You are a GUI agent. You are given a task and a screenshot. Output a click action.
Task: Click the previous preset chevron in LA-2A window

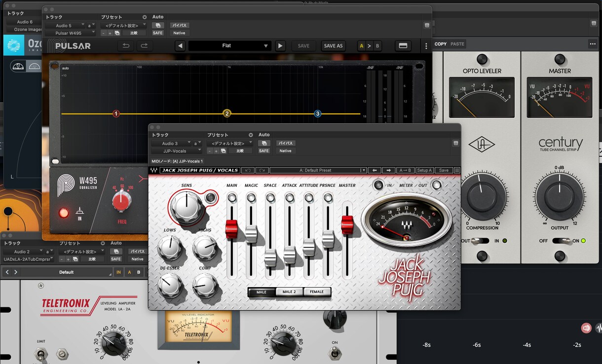(7, 272)
